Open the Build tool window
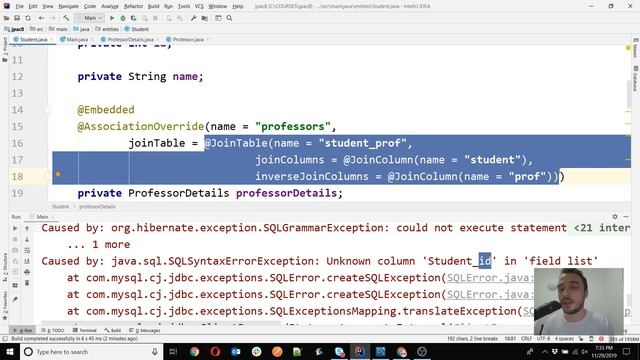The height and width of the screenshot is (360, 640). 113,330
